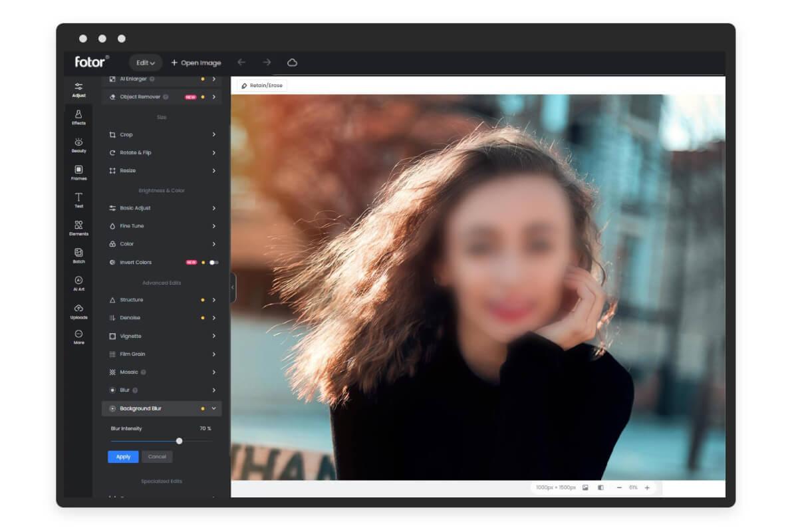This screenshot has height=532, width=798.
Task: Click the Fotor logo
Action: tap(92, 62)
